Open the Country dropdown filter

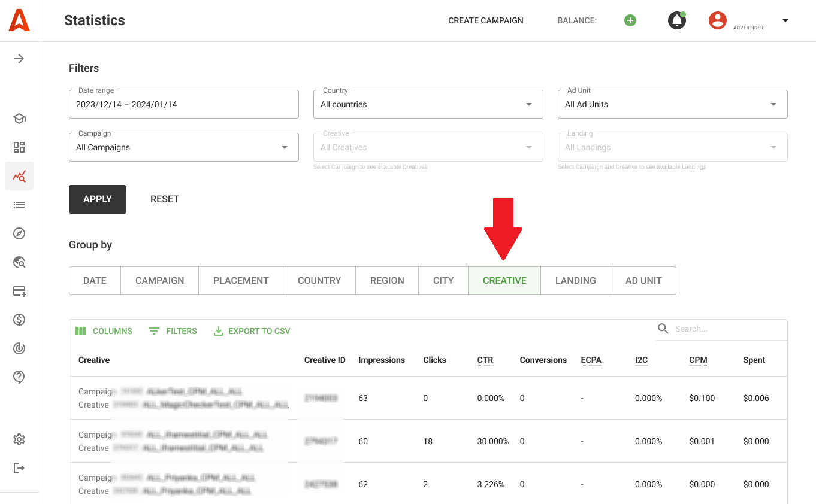click(x=428, y=104)
